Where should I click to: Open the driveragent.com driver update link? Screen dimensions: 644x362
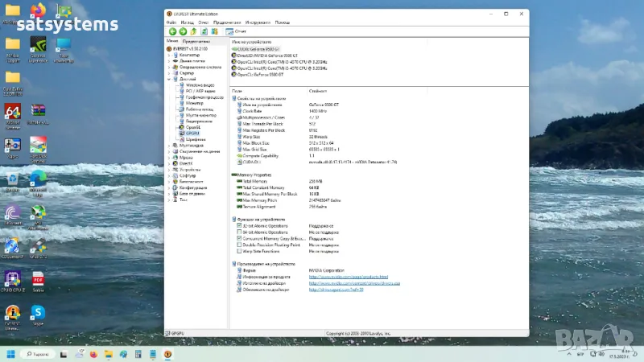tap(336, 290)
